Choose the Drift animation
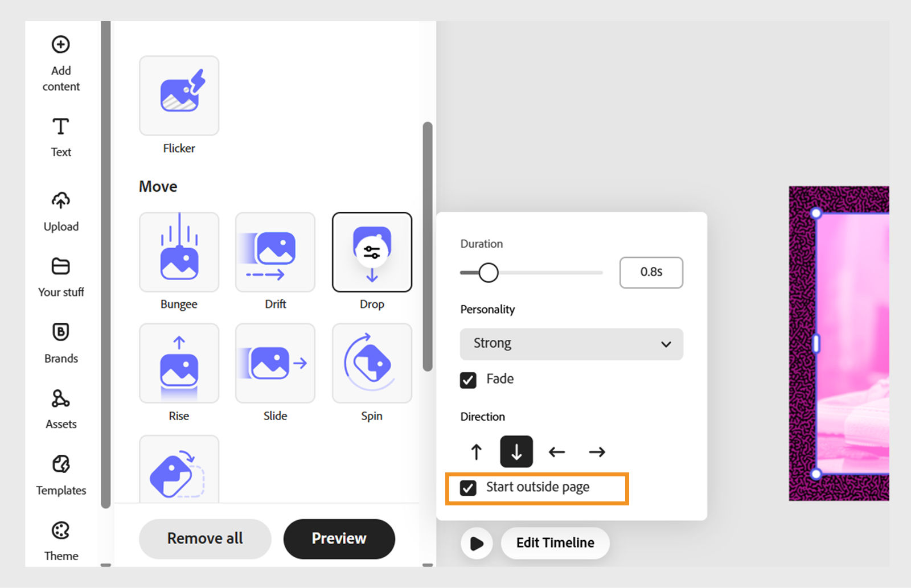Image resolution: width=911 pixels, height=588 pixels. [x=275, y=252]
